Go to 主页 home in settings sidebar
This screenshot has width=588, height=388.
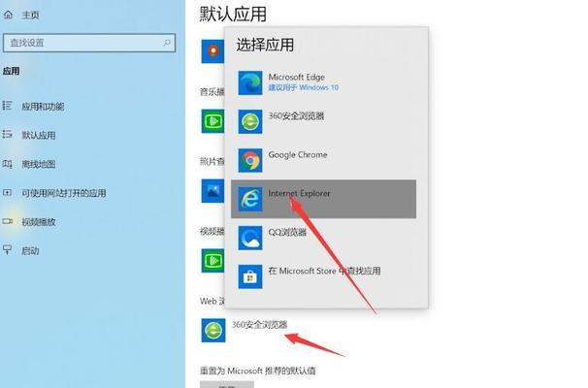[21, 15]
